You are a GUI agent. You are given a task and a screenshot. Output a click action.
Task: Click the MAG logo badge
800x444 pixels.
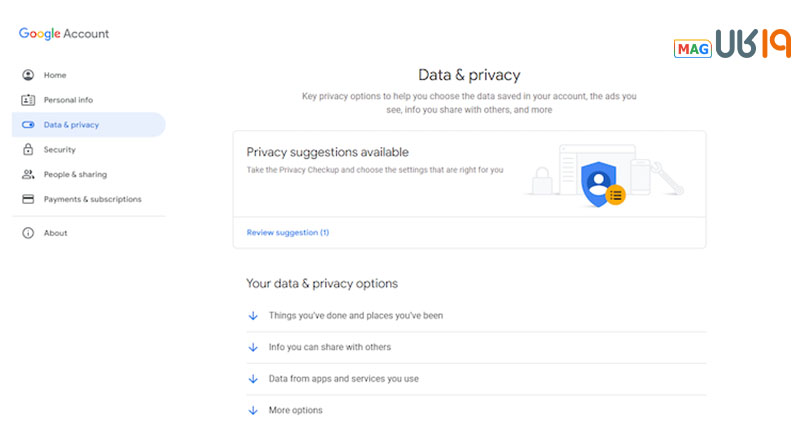[692, 48]
